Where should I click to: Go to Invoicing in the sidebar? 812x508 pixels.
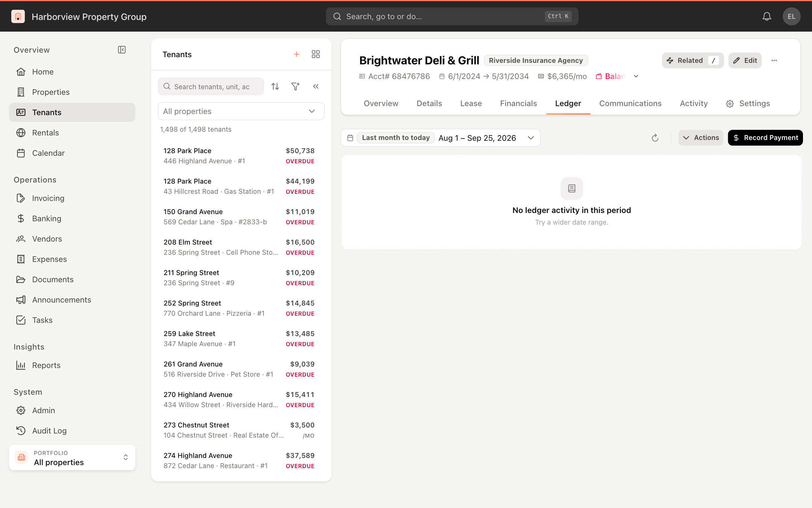pos(48,198)
